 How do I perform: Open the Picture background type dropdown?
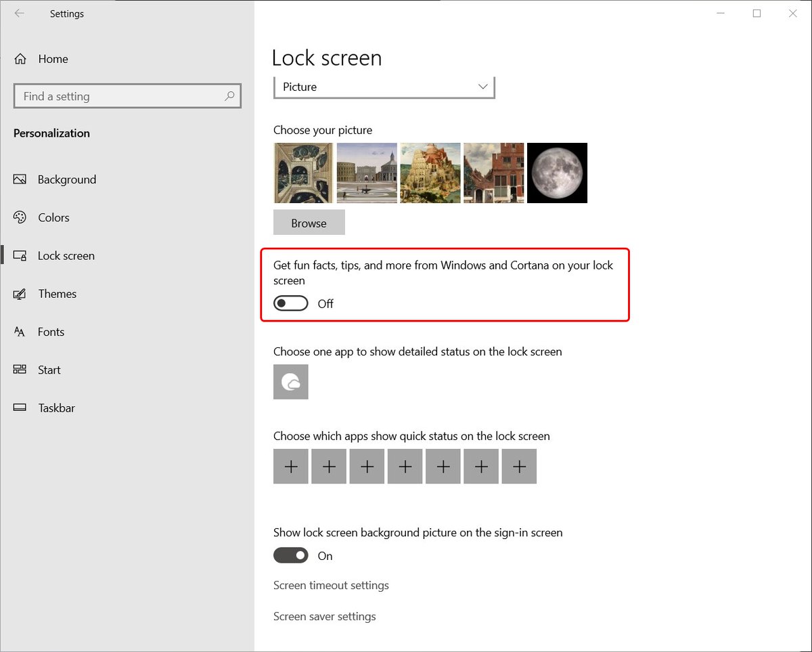[x=384, y=87]
